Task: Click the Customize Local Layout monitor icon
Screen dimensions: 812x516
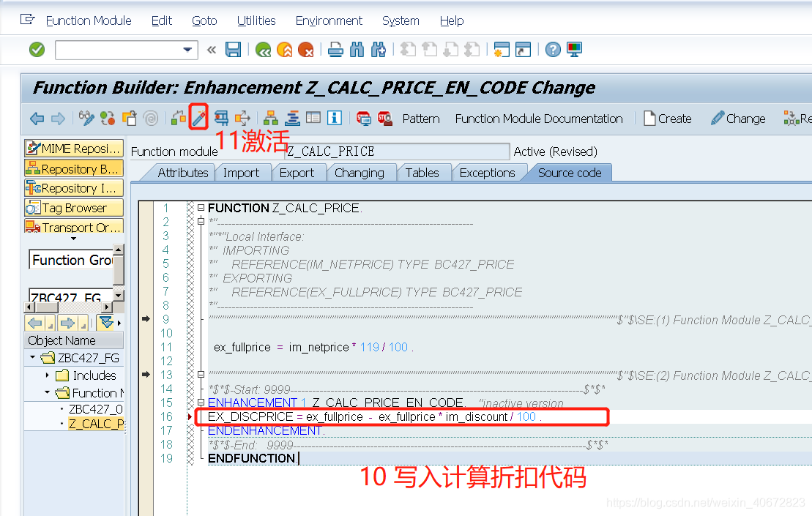Action: click(x=574, y=50)
